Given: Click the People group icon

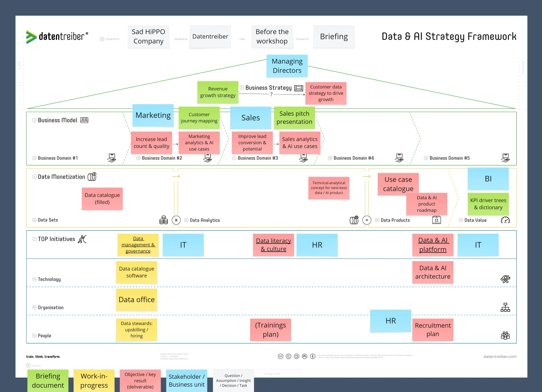Looking at the screenshot, I should pyautogui.click(x=505, y=335).
